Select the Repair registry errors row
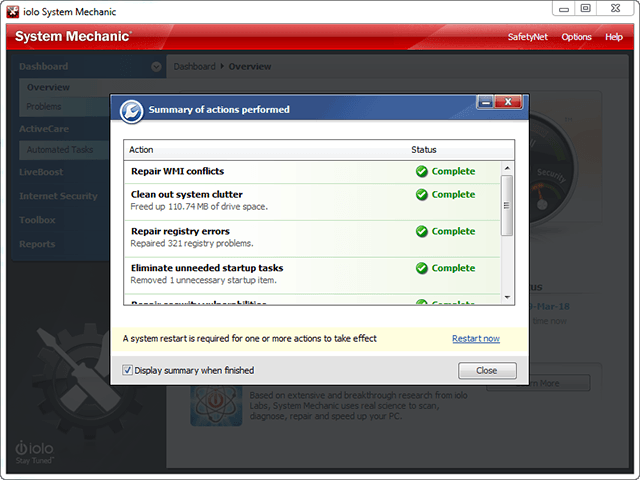The width and height of the screenshot is (640, 480). 312,239
